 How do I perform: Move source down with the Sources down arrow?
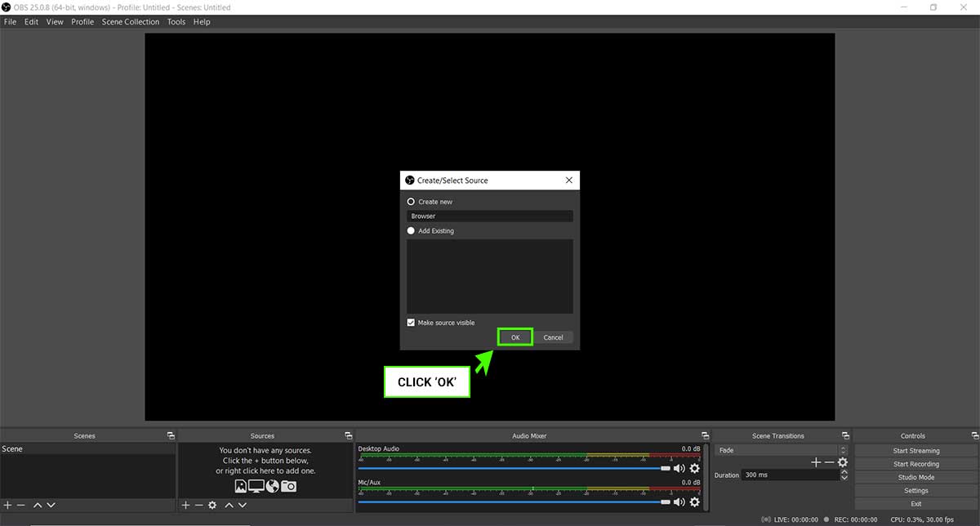click(x=242, y=506)
